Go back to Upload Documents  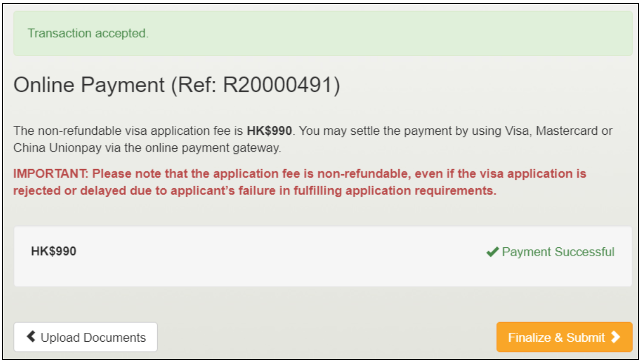pos(86,338)
